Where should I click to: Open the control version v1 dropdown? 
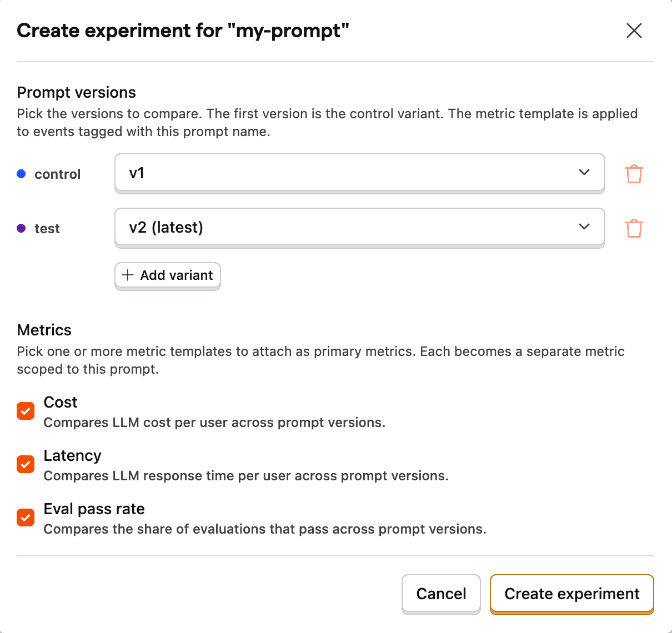point(359,173)
